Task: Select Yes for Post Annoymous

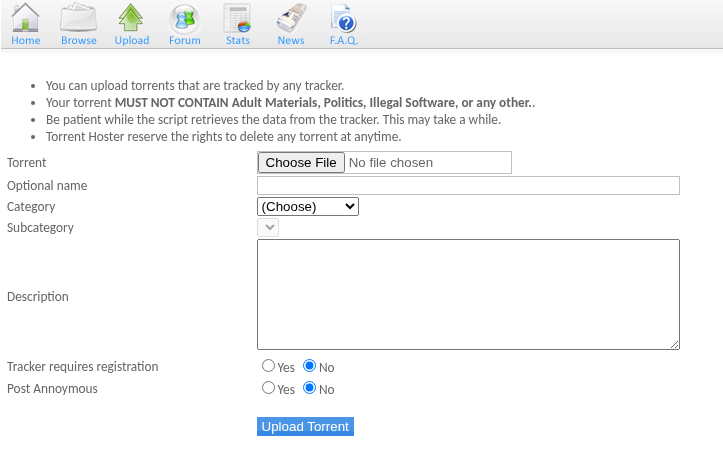Action: pyautogui.click(x=268, y=388)
